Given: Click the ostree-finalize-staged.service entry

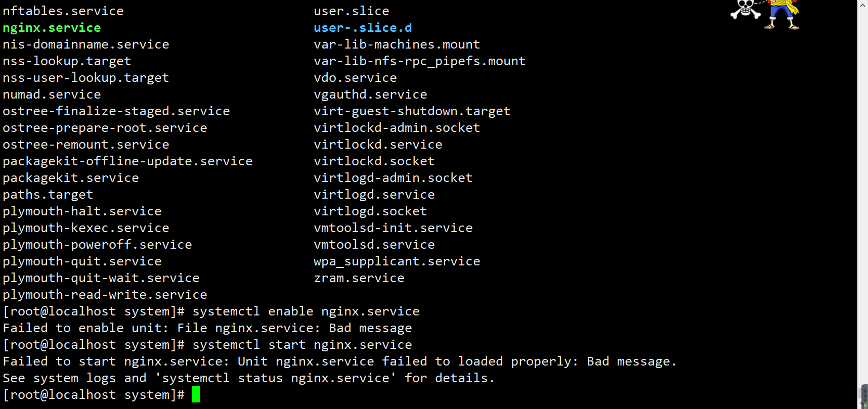Looking at the screenshot, I should (x=116, y=112).
